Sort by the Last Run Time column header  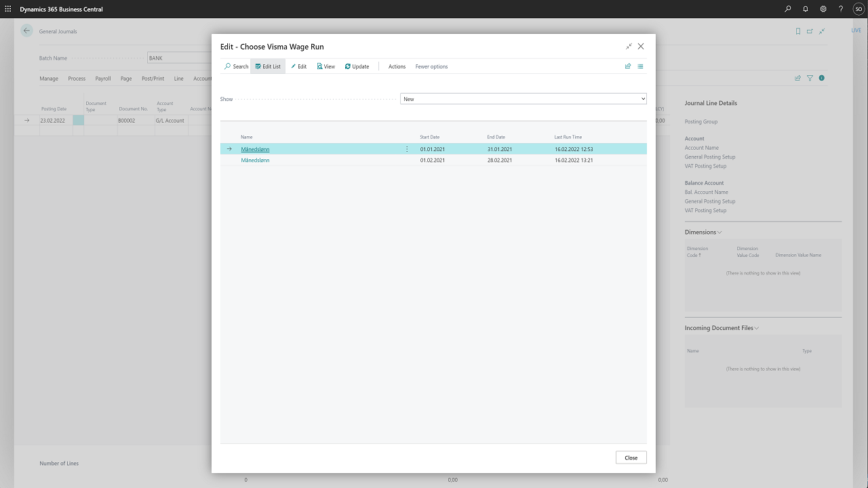[568, 137]
